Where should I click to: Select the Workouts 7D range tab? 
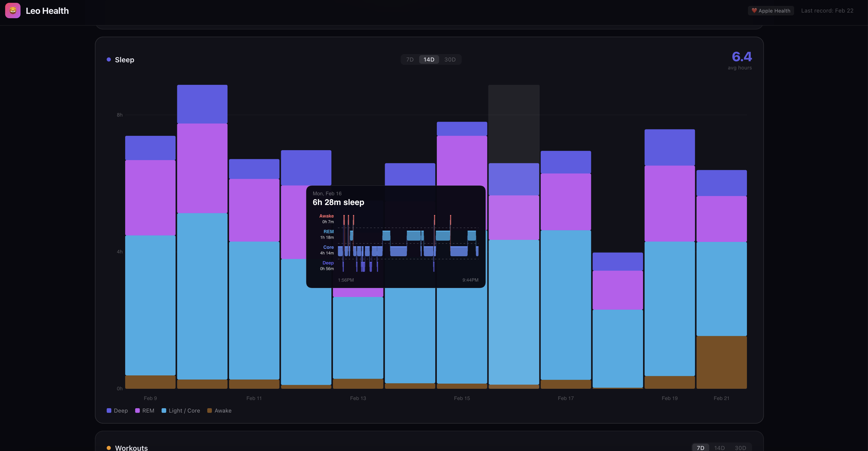click(x=701, y=448)
